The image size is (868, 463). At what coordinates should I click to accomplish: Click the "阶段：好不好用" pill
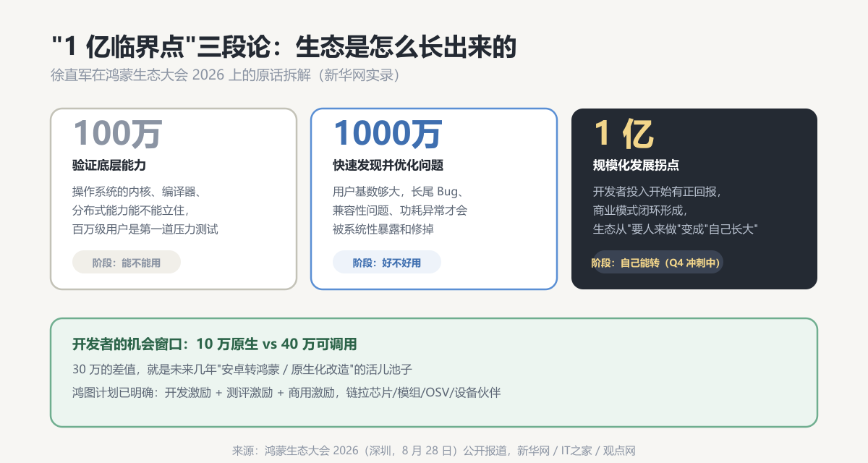[387, 263]
